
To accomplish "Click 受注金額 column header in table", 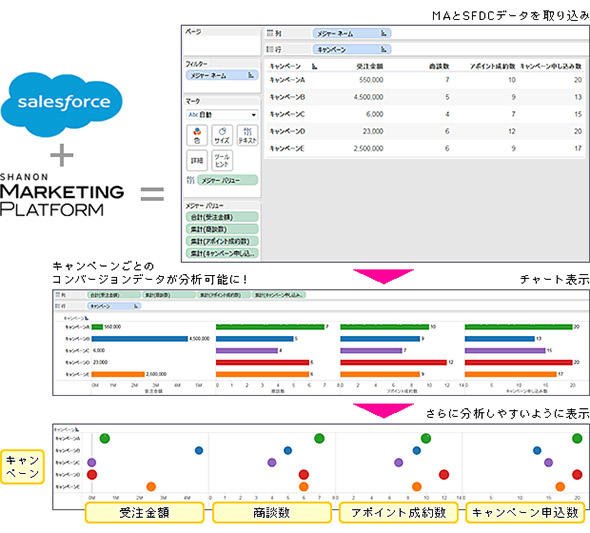I will pos(370,67).
